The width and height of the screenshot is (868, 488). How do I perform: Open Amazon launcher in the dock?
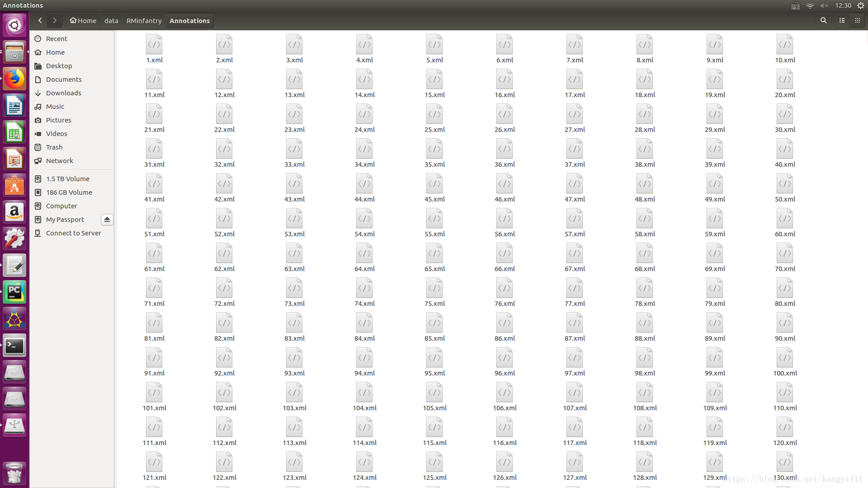click(x=14, y=213)
